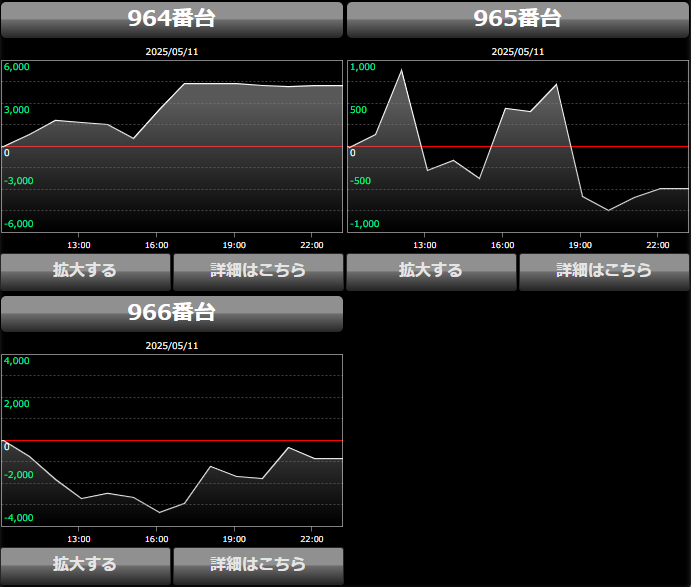Click 詳細はこちら under the 964番台 graph

click(x=258, y=272)
